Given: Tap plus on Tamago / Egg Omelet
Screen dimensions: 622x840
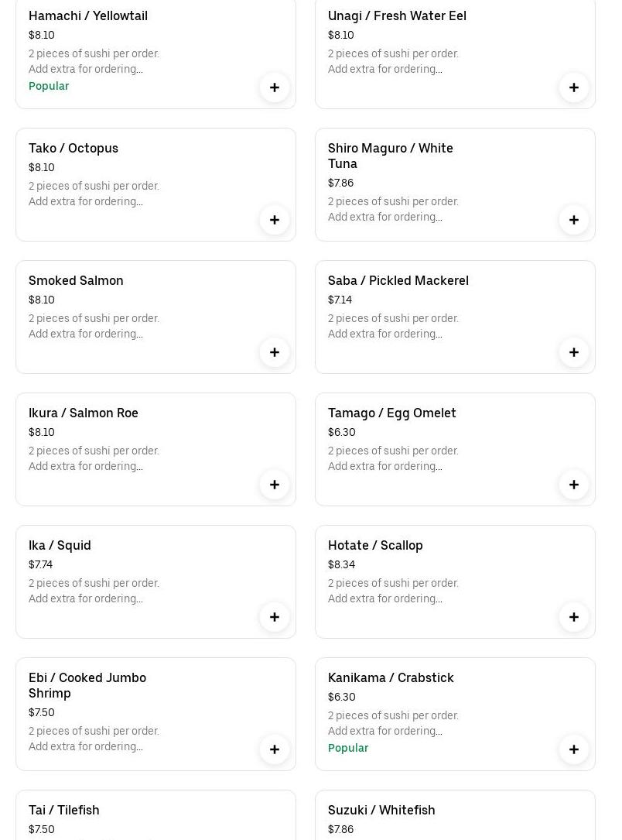Looking at the screenshot, I should click(573, 485).
